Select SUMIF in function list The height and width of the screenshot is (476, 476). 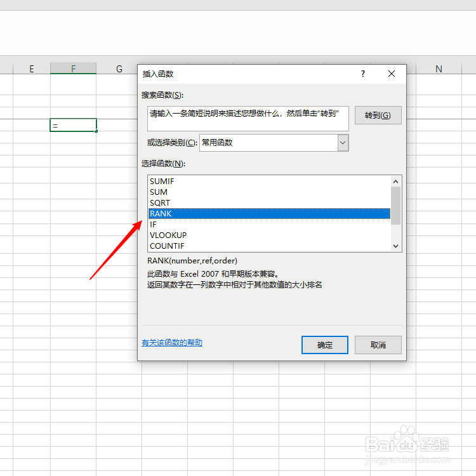(269, 182)
